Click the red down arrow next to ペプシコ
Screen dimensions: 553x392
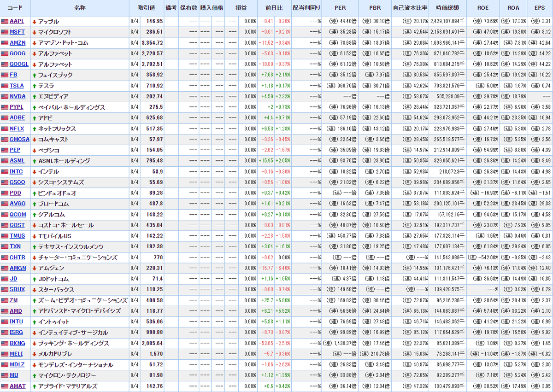coord(34,150)
